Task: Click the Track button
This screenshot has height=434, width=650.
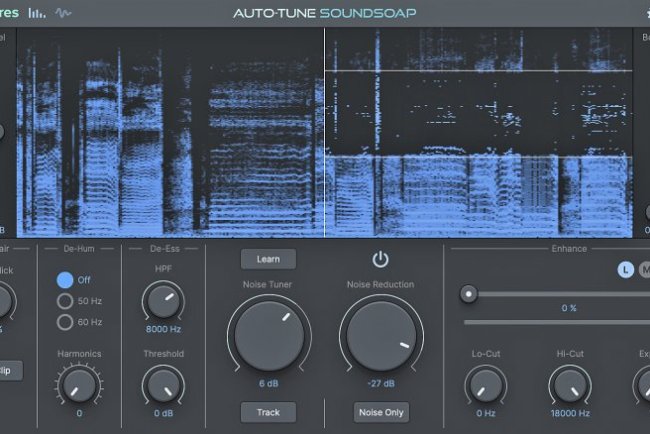Action: coord(268,412)
